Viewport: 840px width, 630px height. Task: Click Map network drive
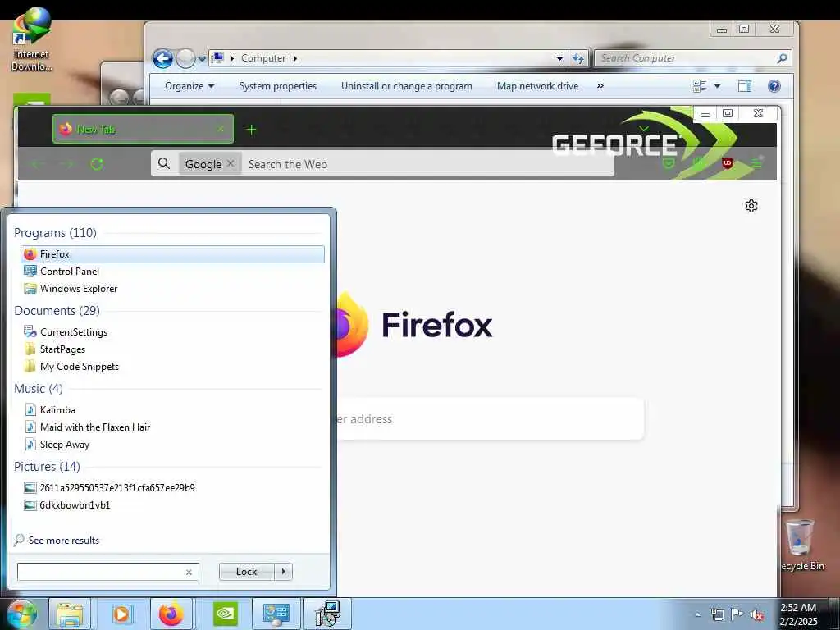coord(537,85)
